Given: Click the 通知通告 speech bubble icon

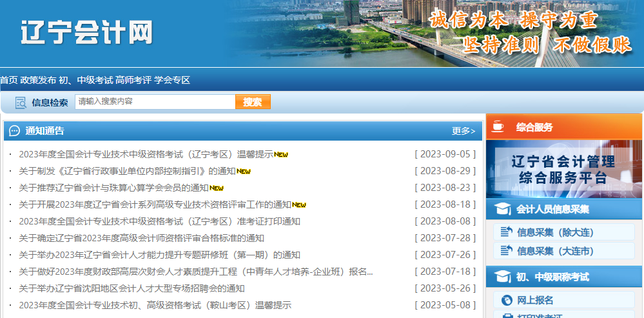Looking at the screenshot, I should (14, 131).
